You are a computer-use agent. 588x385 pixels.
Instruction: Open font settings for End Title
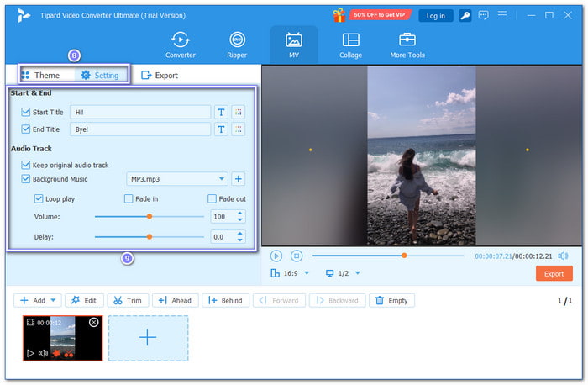221,129
